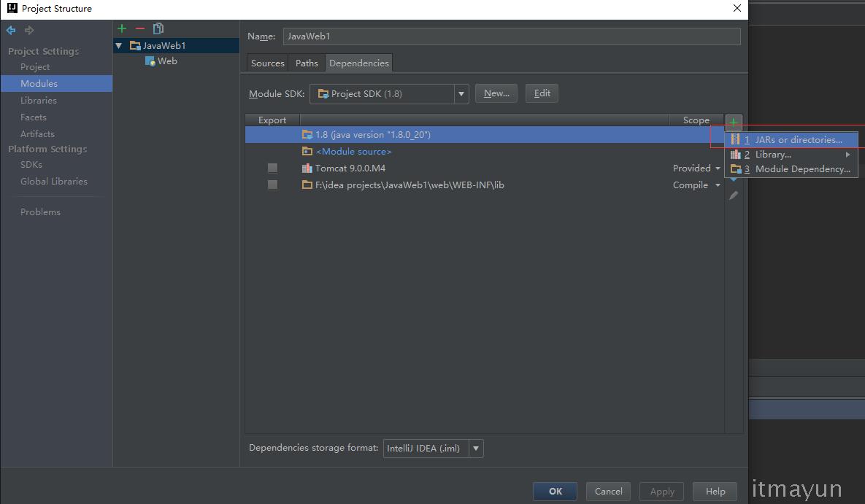Open Dependencies storage format combo box
Screen dimensions: 865x504
pos(433,449)
